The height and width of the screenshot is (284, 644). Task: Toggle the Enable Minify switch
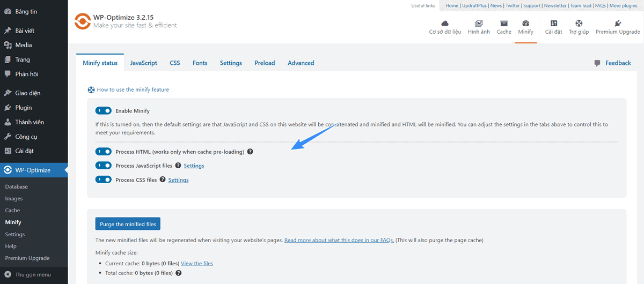[x=104, y=110]
